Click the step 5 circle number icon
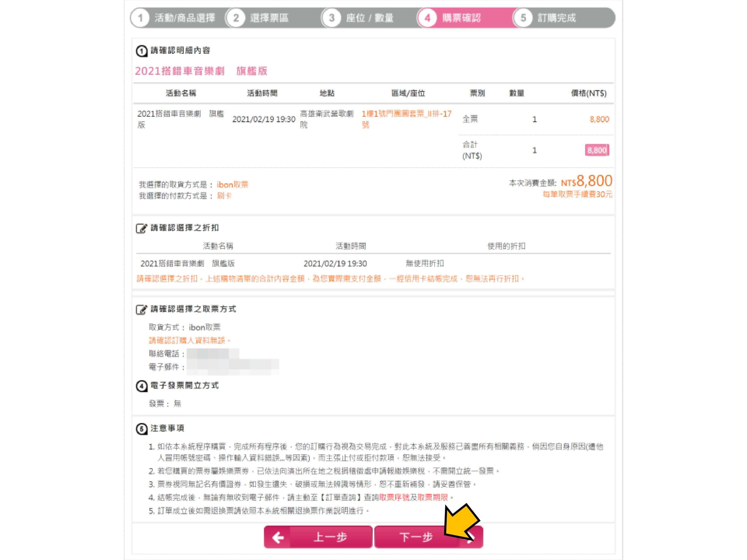The height and width of the screenshot is (560, 747). click(x=523, y=18)
